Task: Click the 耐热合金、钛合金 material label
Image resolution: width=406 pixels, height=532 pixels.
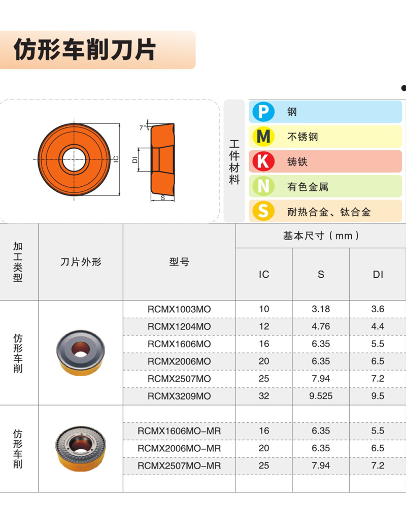Action: 328,212
